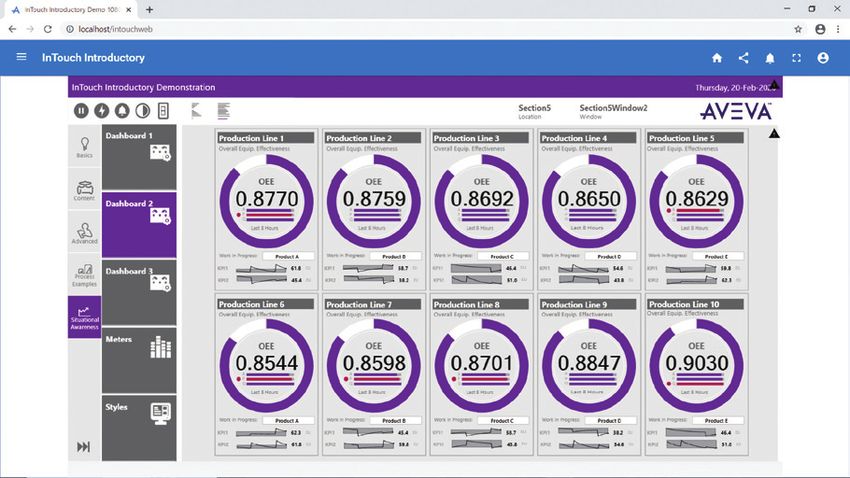Open the Styles tile
This screenshot has width=850, height=478.
click(x=139, y=428)
